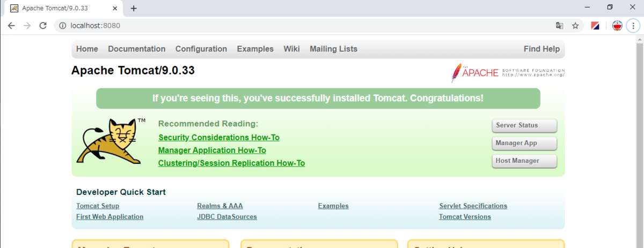Viewport: 644px width, 248px height.
Task: Open Examples in the nav bar
Action: (255, 49)
